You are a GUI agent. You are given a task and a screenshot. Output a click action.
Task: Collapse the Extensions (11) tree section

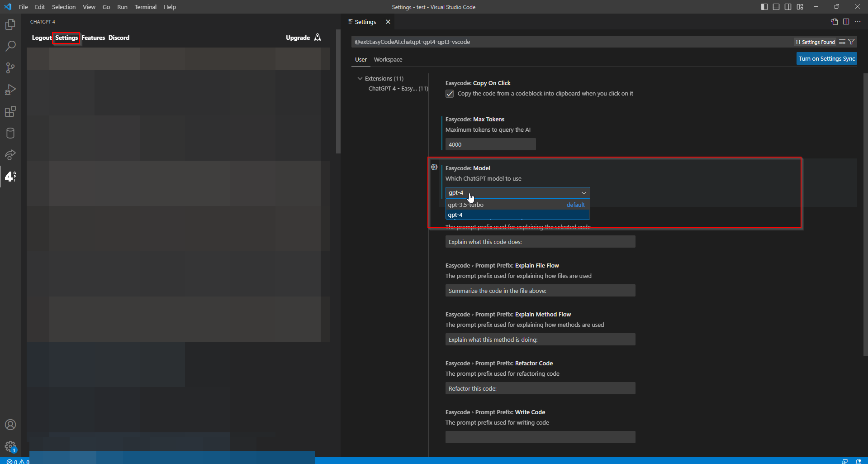pyautogui.click(x=360, y=78)
